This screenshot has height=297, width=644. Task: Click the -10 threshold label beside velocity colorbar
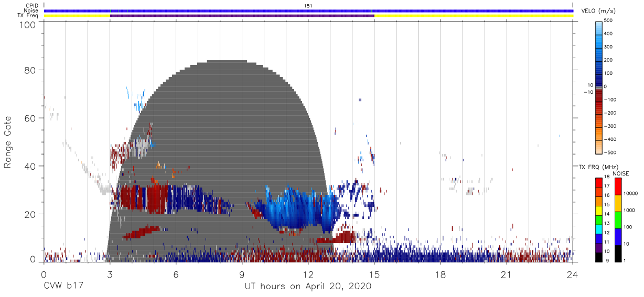[588, 92]
